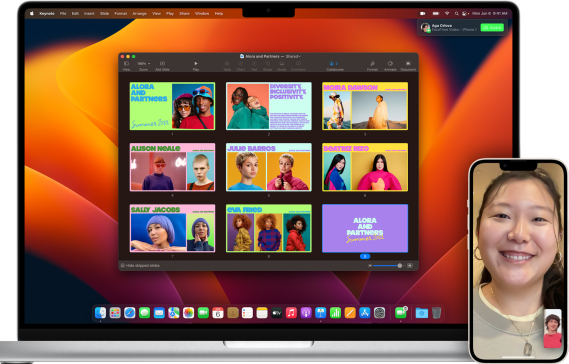Expand the document title Shared dropdown
The height and width of the screenshot is (364, 569).
coord(293,56)
